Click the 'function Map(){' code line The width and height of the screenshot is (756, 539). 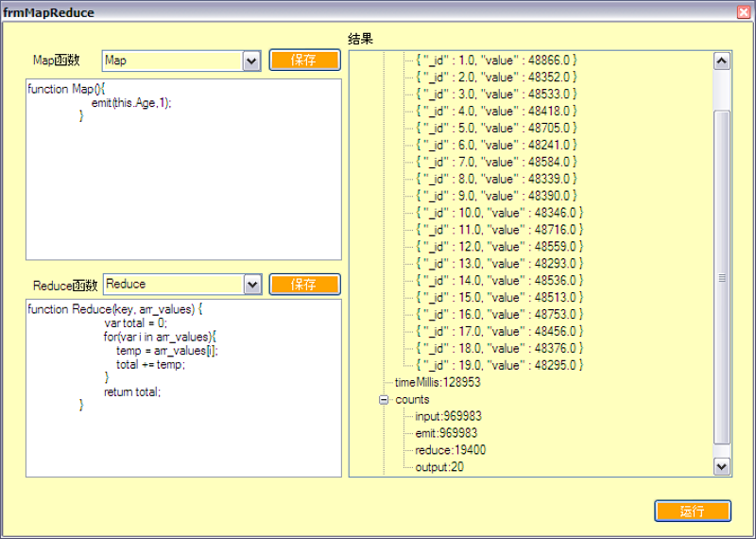[66, 89]
